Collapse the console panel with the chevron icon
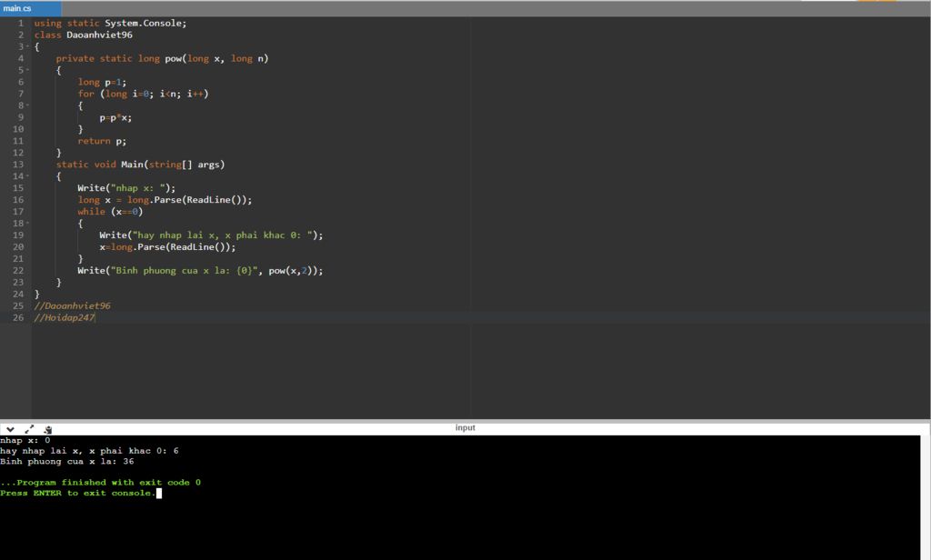The image size is (931, 560). coord(10,429)
